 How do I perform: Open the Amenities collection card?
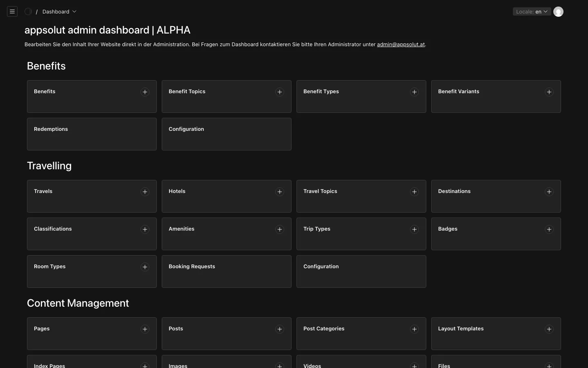point(227,234)
